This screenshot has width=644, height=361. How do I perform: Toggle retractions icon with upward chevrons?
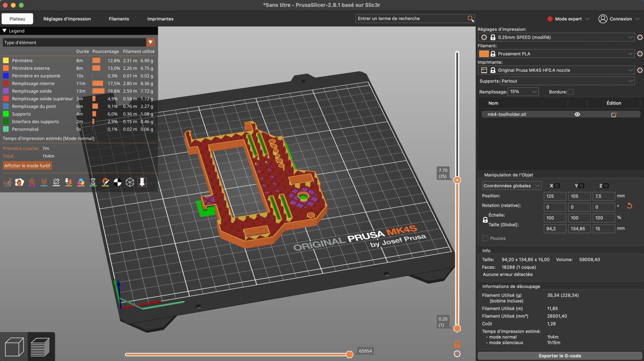[32, 183]
